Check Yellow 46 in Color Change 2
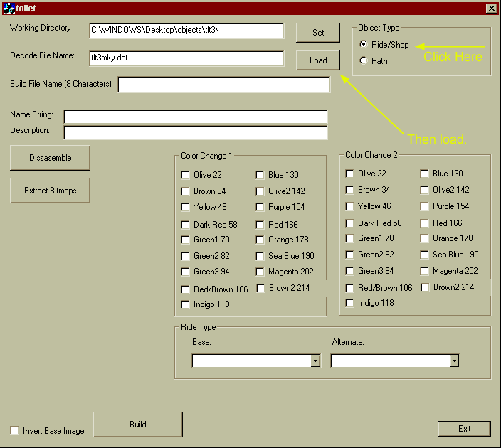 coord(350,206)
